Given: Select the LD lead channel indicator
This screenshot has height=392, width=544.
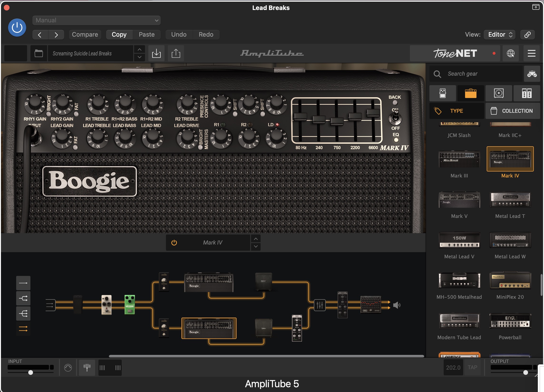Looking at the screenshot, I should tap(277, 125).
